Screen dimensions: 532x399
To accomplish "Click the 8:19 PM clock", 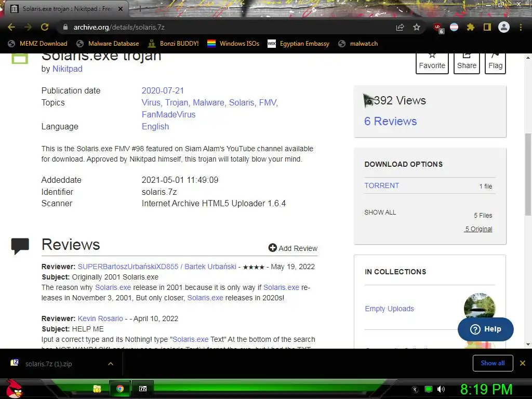I will pyautogui.click(x=486, y=389).
